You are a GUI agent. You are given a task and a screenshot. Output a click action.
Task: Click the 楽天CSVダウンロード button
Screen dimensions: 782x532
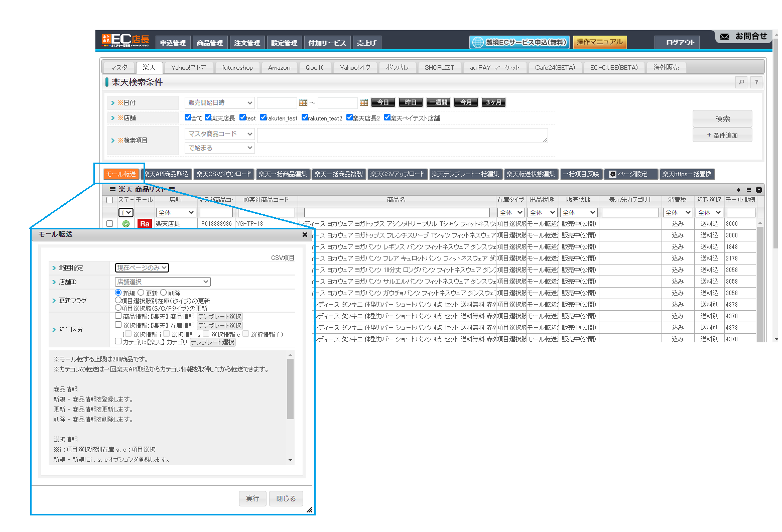tap(224, 174)
